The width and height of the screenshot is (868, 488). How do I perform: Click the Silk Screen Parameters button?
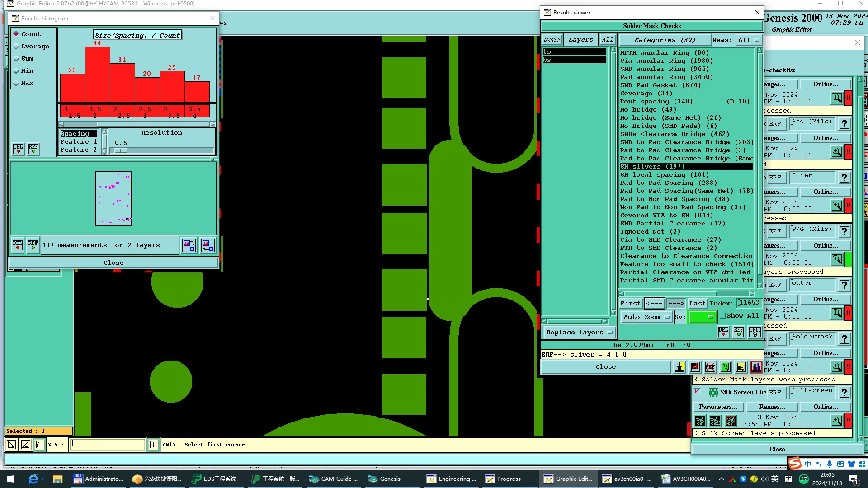[717, 407]
